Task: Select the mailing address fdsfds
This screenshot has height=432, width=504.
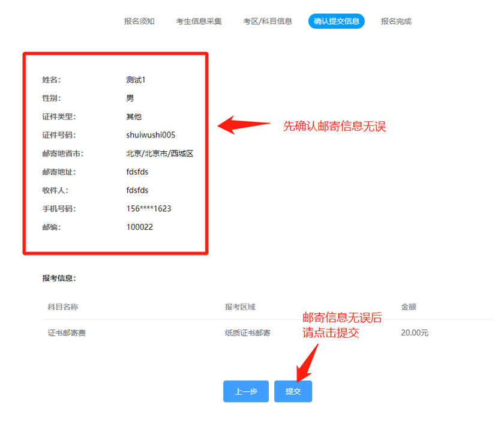Action: point(137,172)
